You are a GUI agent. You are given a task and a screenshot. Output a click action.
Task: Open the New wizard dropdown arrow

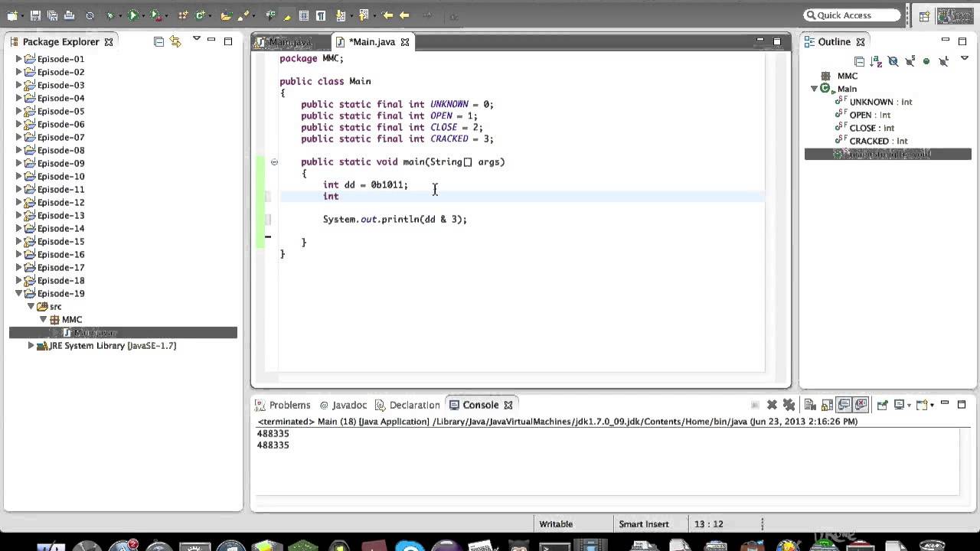pos(23,16)
